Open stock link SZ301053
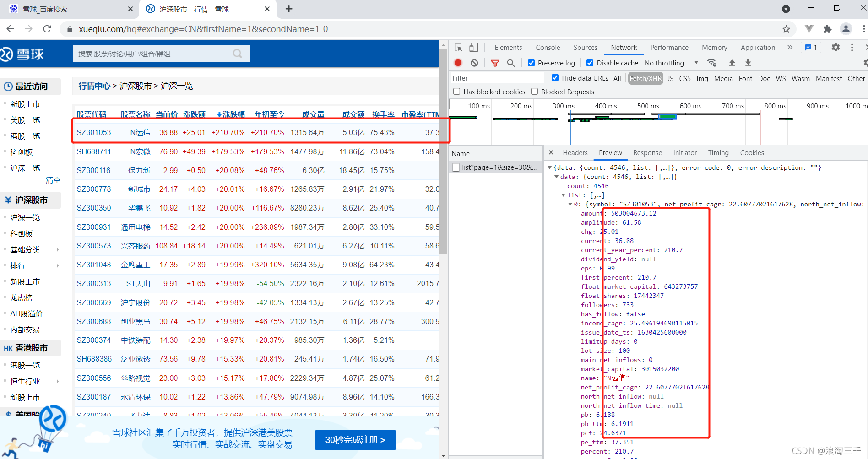Viewport: 868px width, 459px height. (x=94, y=132)
